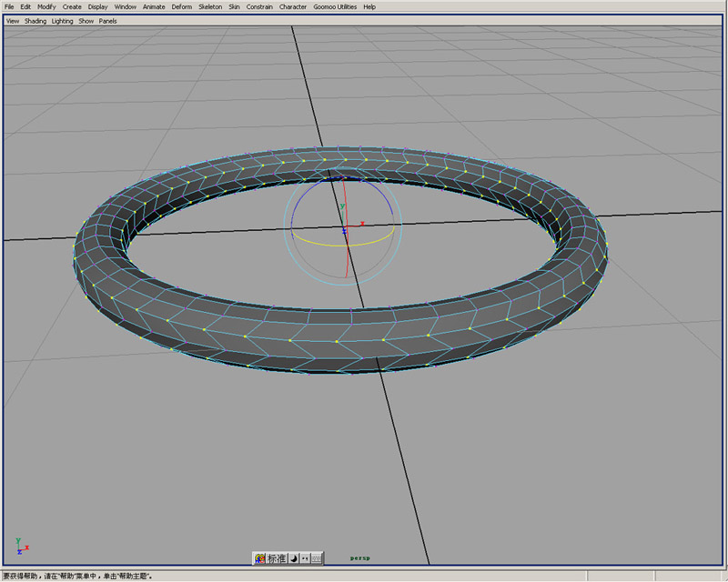Image resolution: width=728 pixels, height=582 pixels.
Task: Open the IME soft keyboard icon
Action: pyautogui.click(x=316, y=558)
